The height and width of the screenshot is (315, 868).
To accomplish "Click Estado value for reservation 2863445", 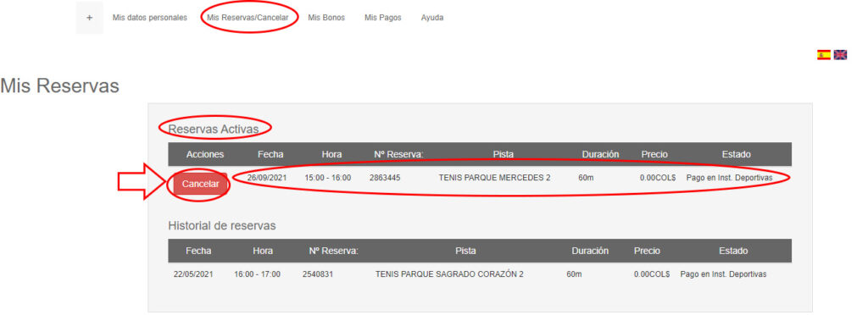I will pyautogui.click(x=729, y=178).
